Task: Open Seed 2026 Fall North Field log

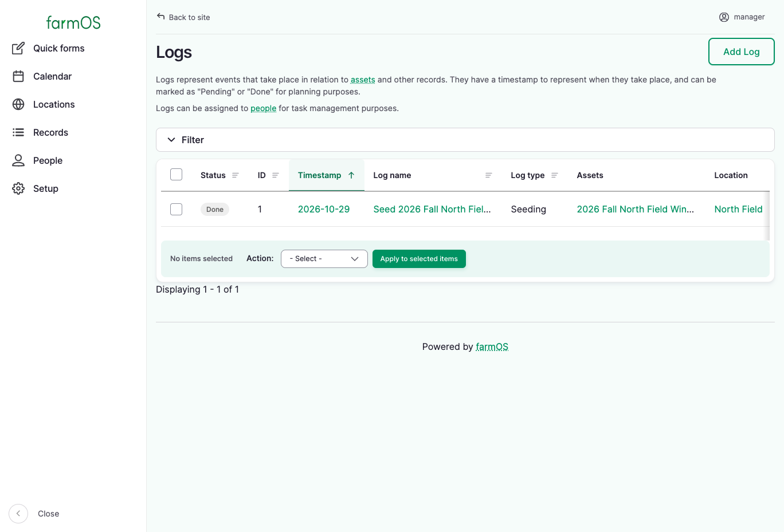Action: (x=432, y=209)
